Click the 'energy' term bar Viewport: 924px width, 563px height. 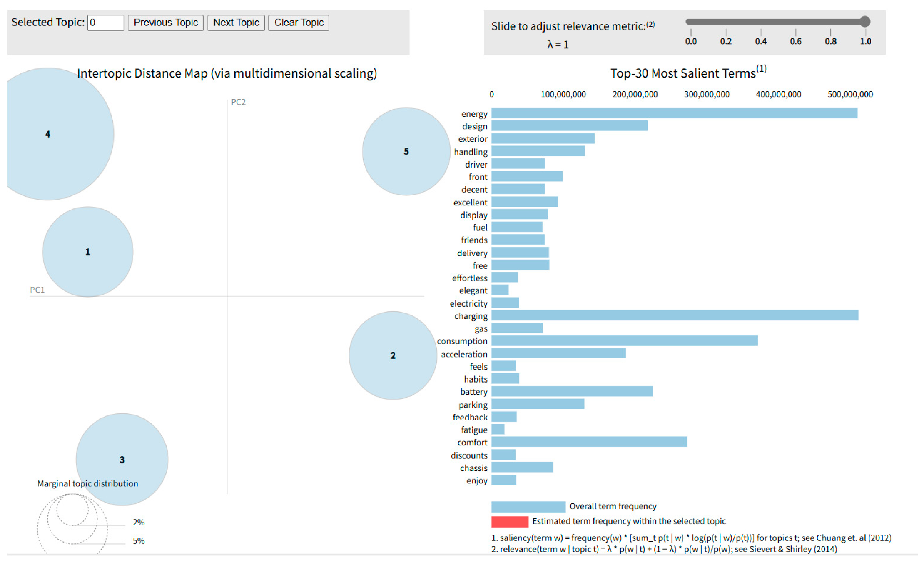pos(674,113)
